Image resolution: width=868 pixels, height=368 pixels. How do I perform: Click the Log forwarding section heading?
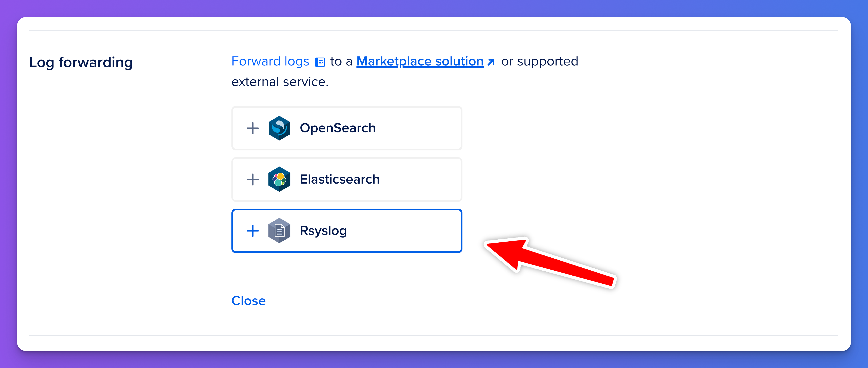pyautogui.click(x=81, y=62)
